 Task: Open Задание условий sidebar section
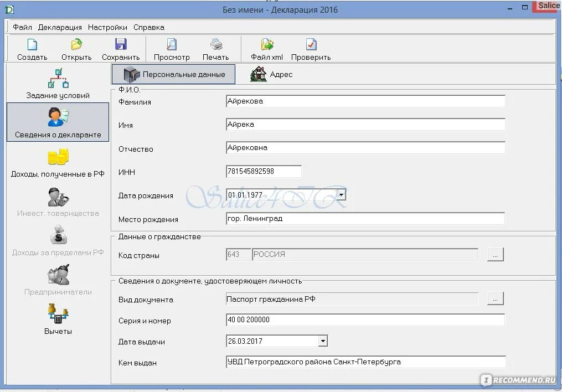(x=58, y=84)
